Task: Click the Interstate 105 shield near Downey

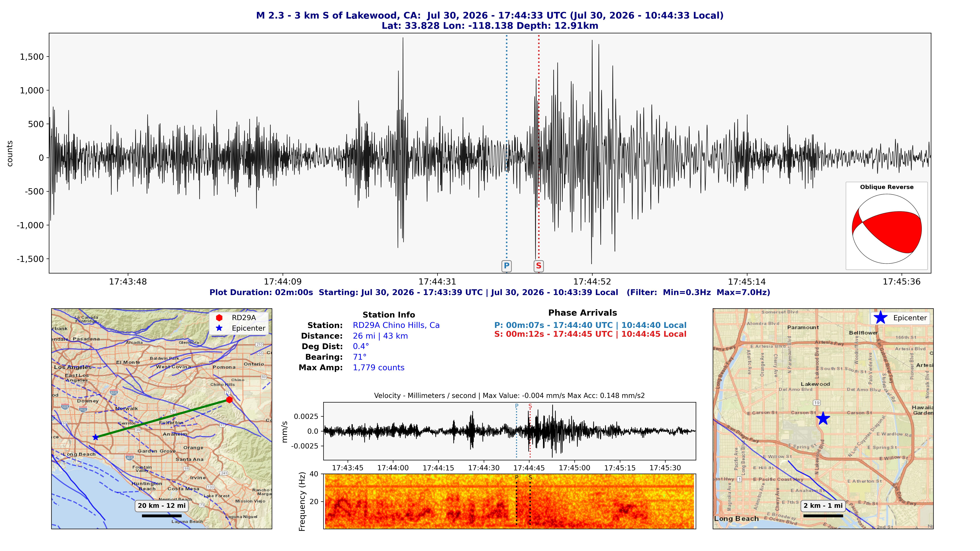Action: coord(65,407)
